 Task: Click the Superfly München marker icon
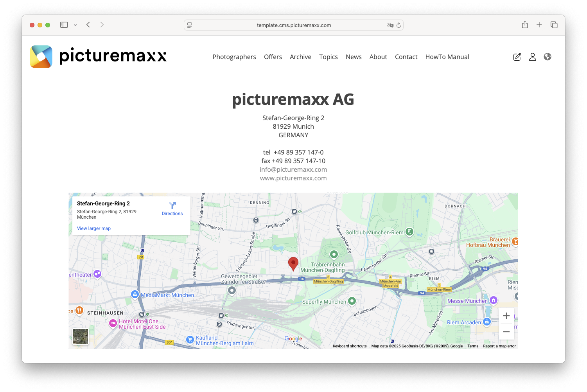[352, 301]
